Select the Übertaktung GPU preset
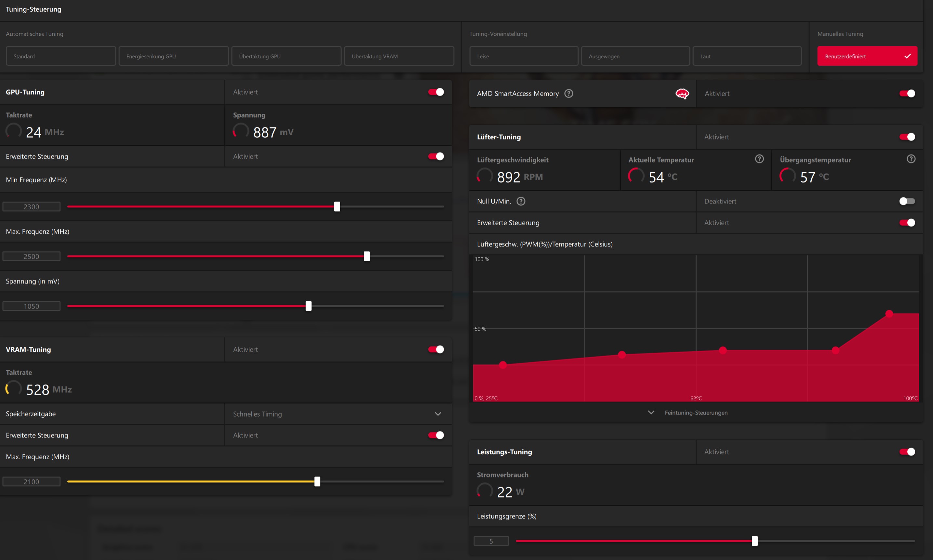This screenshot has width=933, height=560. click(x=286, y=56)
